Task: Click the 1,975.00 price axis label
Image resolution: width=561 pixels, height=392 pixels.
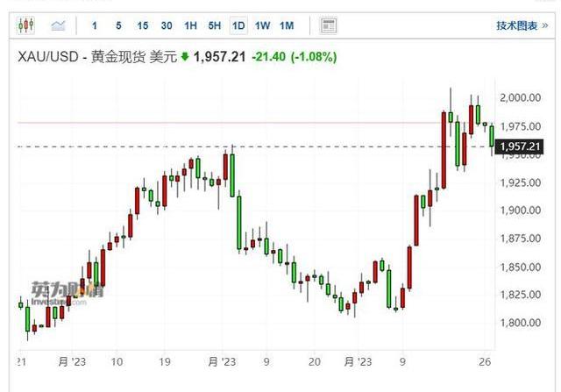Action: (x=520, y=126)
